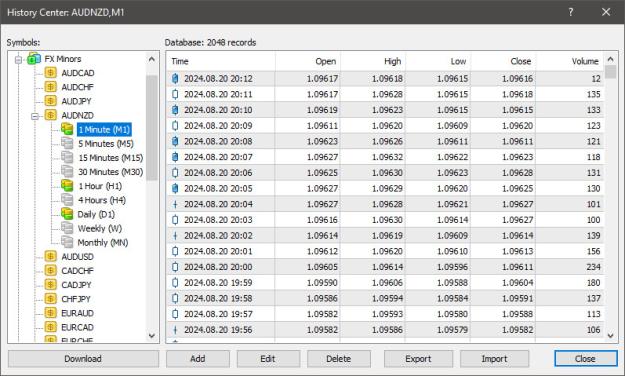This screenshot has height=376, width=625.
Task: Click the Close button at bottom right
Action: (x=585, y=358)
